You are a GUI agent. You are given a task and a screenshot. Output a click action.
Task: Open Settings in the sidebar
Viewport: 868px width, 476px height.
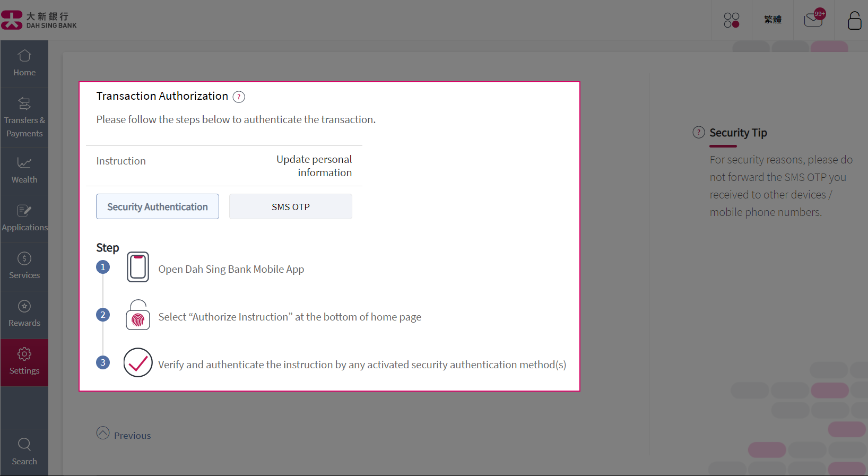(24, 362)
